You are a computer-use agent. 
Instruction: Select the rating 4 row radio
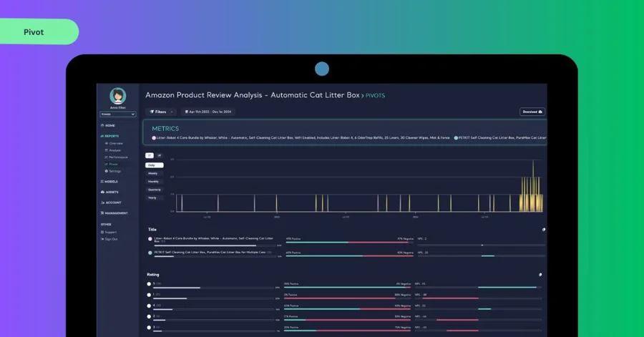coord(149,306)
